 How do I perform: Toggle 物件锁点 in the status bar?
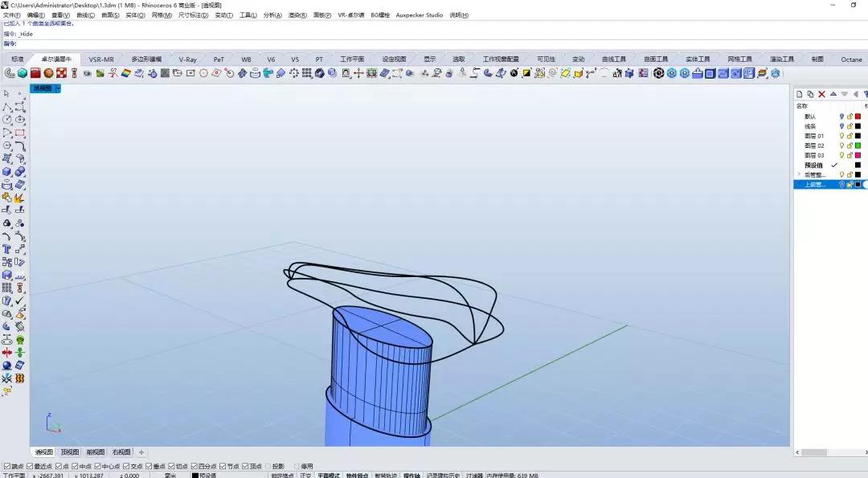(x=357, y=476)
